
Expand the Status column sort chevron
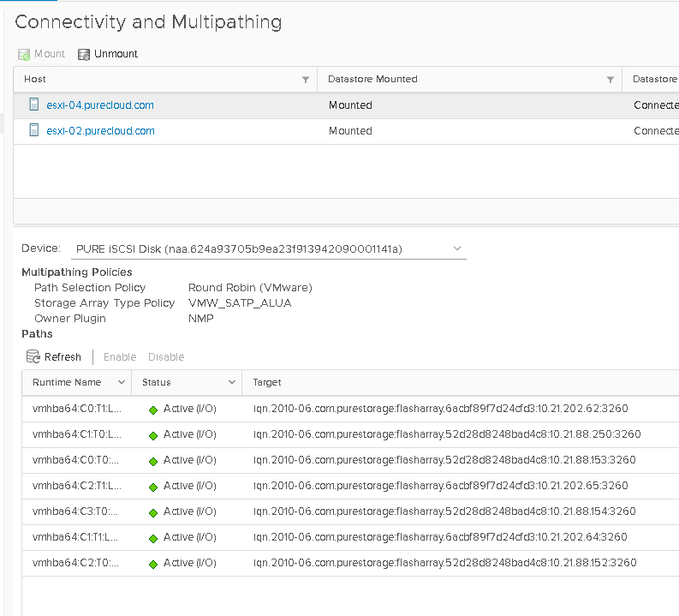pyautogui.click(x=232, y=382)
